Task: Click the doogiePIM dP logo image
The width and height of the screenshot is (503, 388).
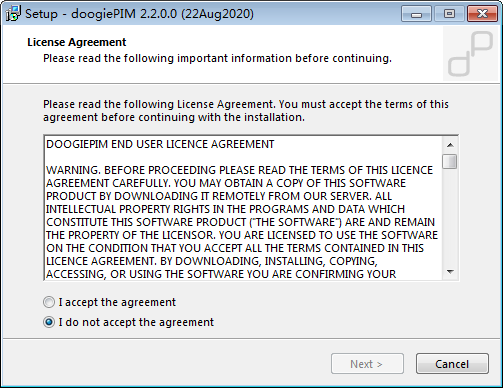Action: (x=472, y=54)
